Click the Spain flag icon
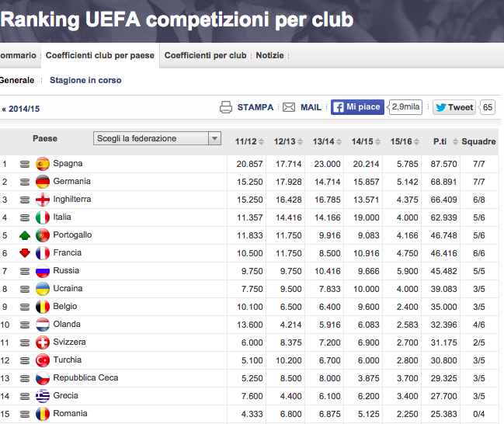The height and width of the screenshot is (424, 504). (x=43, y=164)
